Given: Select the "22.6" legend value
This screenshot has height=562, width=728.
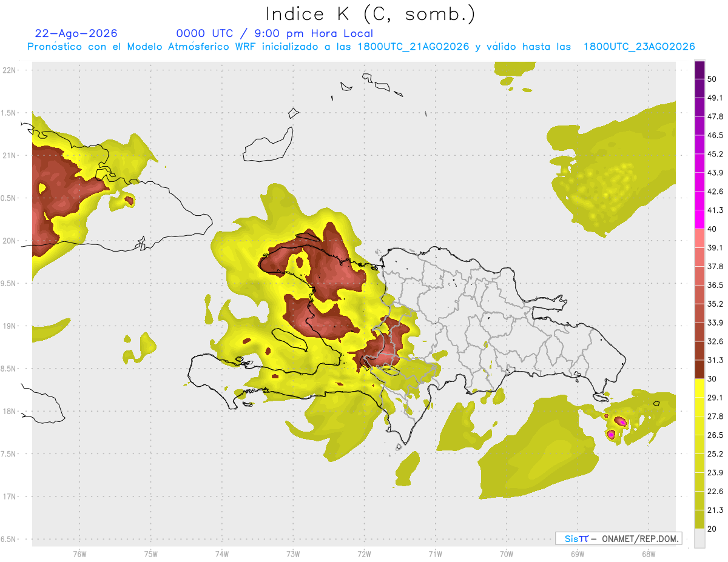Looking at the screenshot, I should (716, 491).
